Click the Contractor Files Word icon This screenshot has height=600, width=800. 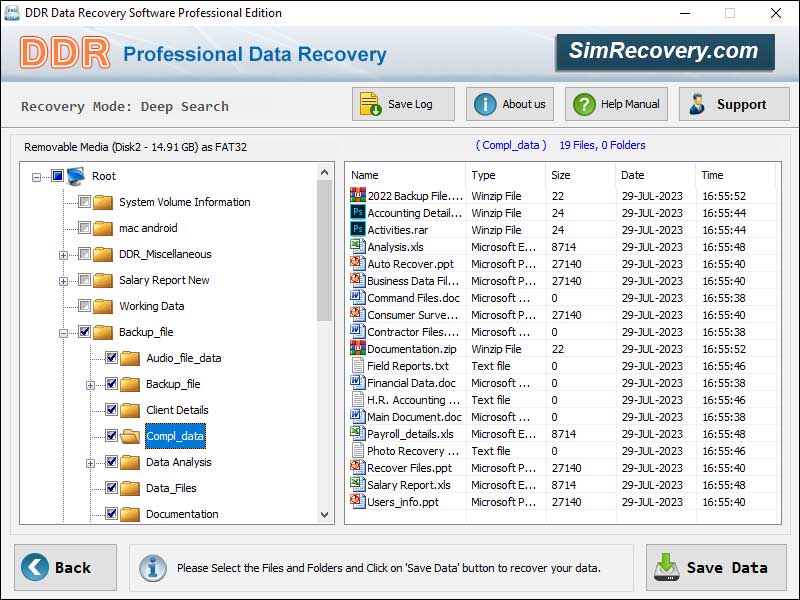[x=358, y=331]
